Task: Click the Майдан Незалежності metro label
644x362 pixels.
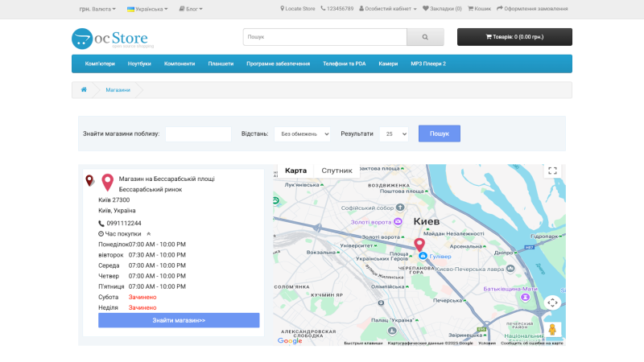Action: [453, 233]
